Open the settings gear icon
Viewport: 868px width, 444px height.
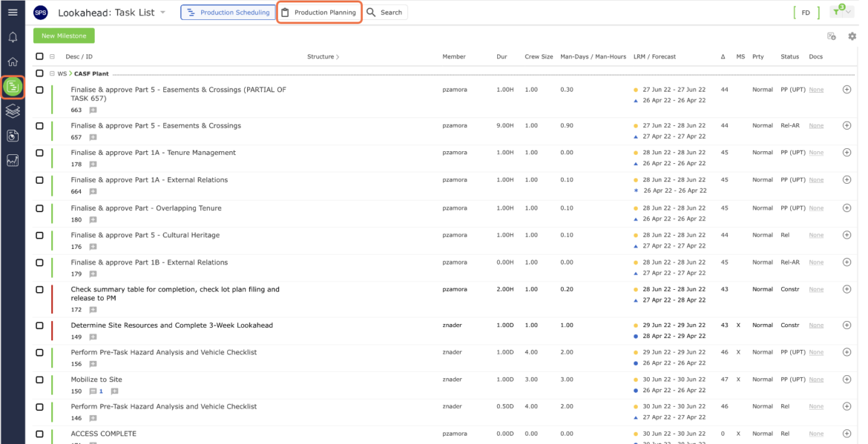coord(852,36)
